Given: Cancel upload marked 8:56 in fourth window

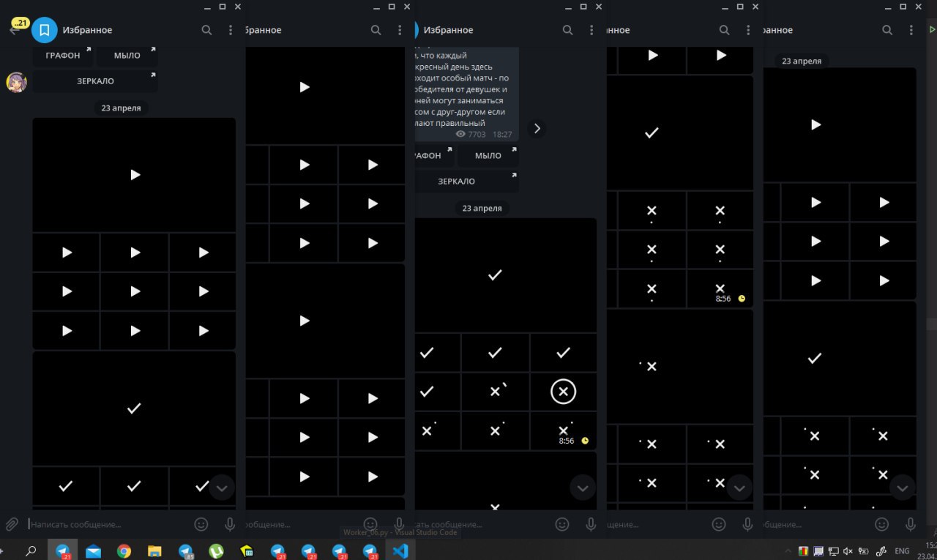Looking at the screenshot, I should [x=720, y=288].
